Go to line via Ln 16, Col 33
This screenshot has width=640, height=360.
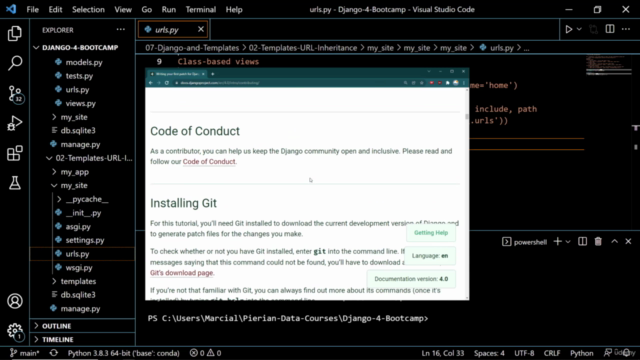[443, 353]
